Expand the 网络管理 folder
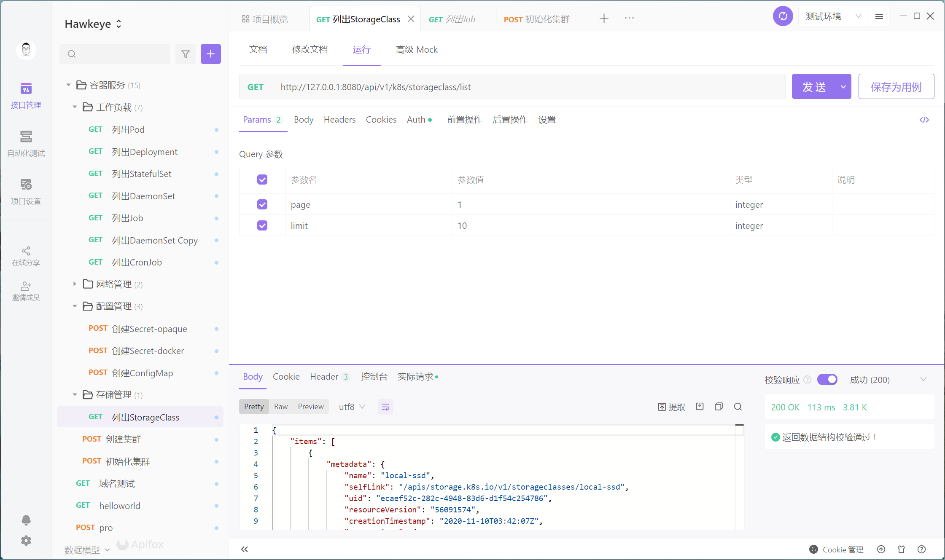This screenshot has width=945, height=560. (x=75, y=284)
